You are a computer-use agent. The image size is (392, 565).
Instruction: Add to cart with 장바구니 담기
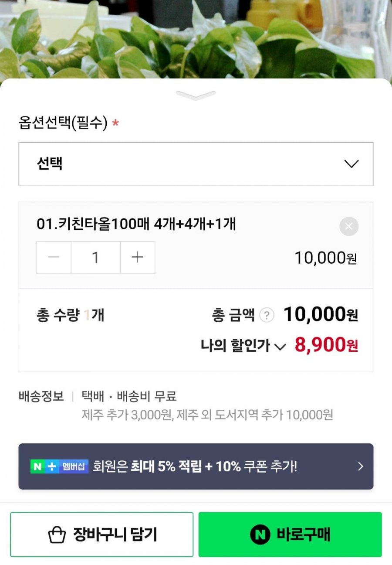click(x=101, y=534)
